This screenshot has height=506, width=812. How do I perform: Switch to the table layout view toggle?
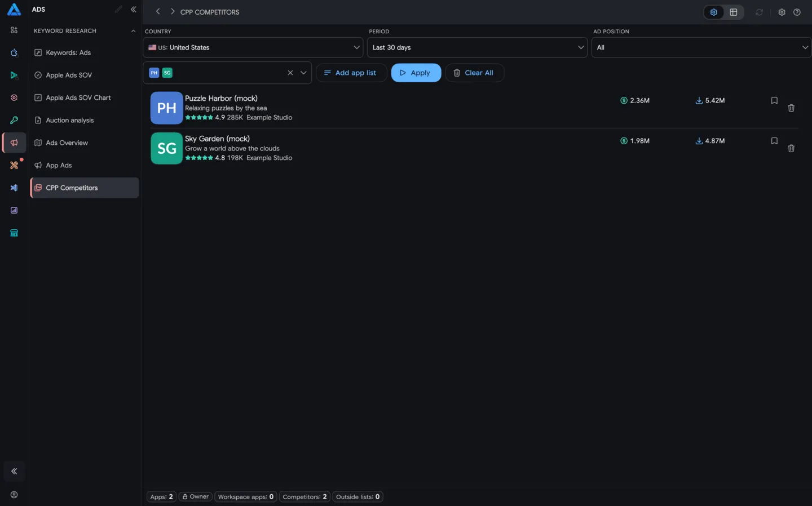click(733, 12)
